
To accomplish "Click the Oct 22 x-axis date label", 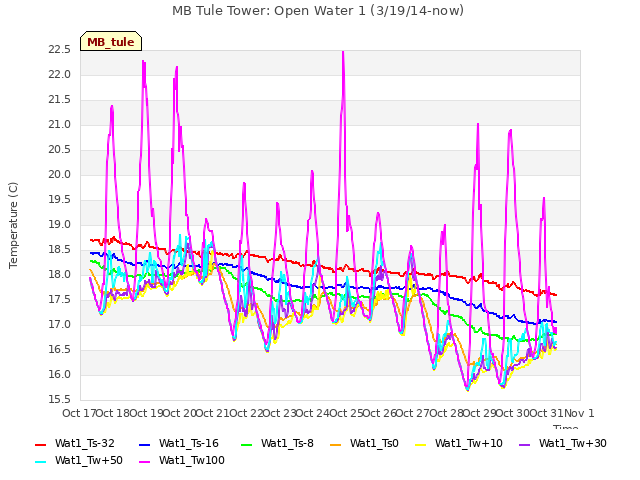I will coord(247,413).
